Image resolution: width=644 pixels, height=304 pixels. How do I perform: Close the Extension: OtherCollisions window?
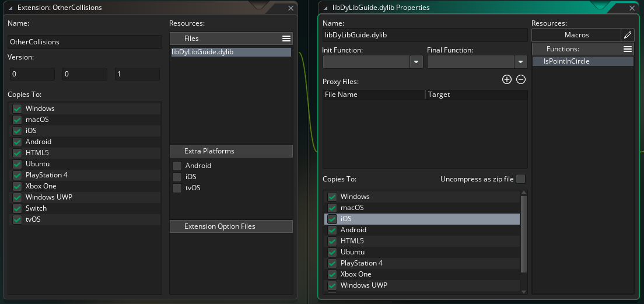(x=290, y=8)
